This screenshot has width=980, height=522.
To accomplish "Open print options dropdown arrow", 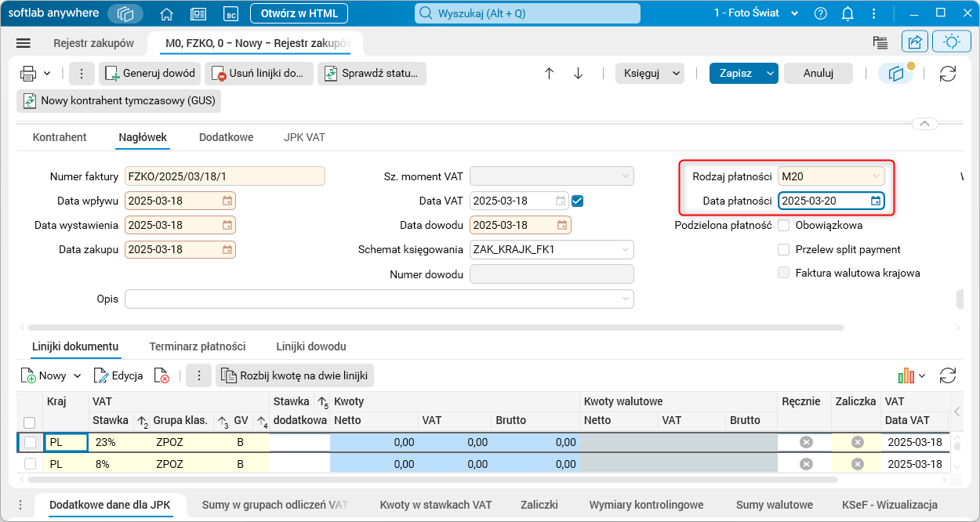I will click(x=47, y=74).
